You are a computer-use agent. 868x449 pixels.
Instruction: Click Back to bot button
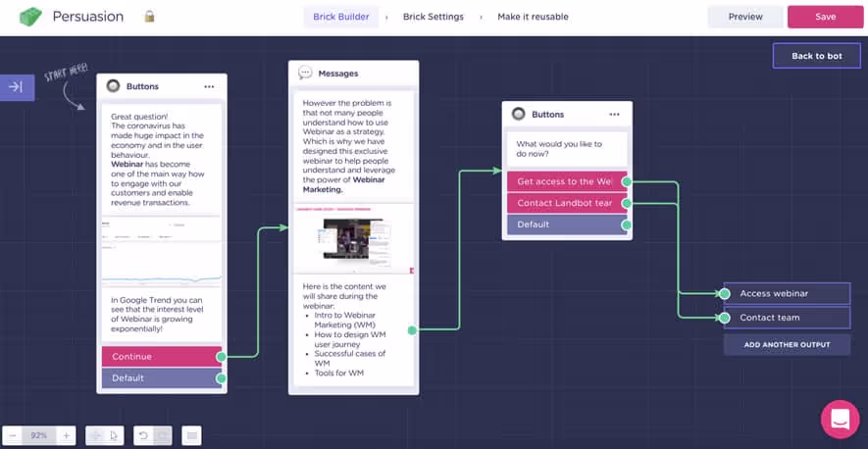pos(817,56)
